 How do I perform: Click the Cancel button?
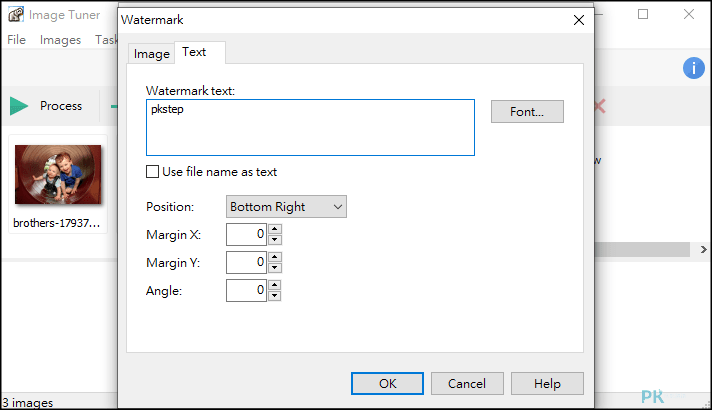467,384
